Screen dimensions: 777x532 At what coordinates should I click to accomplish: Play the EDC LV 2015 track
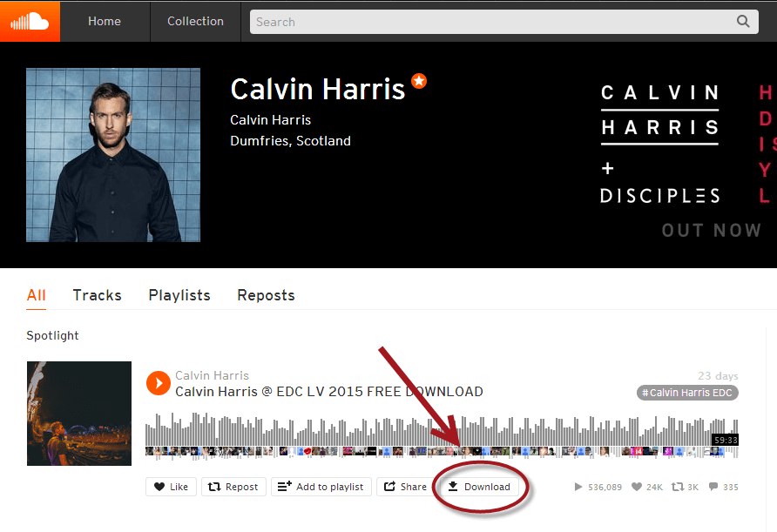(x=159, y=383)
